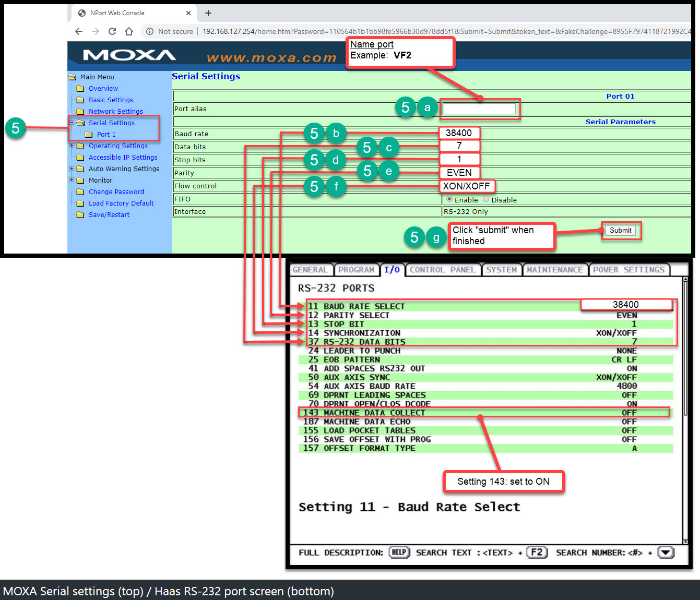Screen dimensions: 700x600
Task: Reload the page with the refresh icon
Action: (x=112, y=31)
